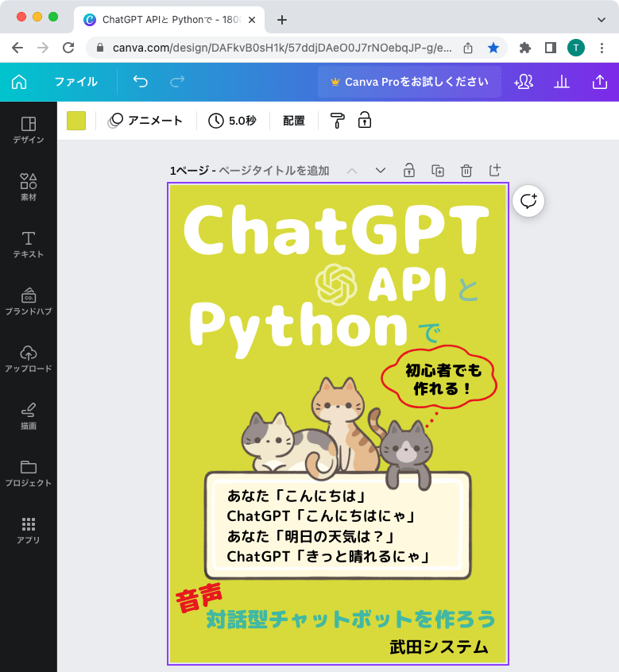Select the gray cat illustration
This screenshot has height=672, width=619.
point(406,454)
